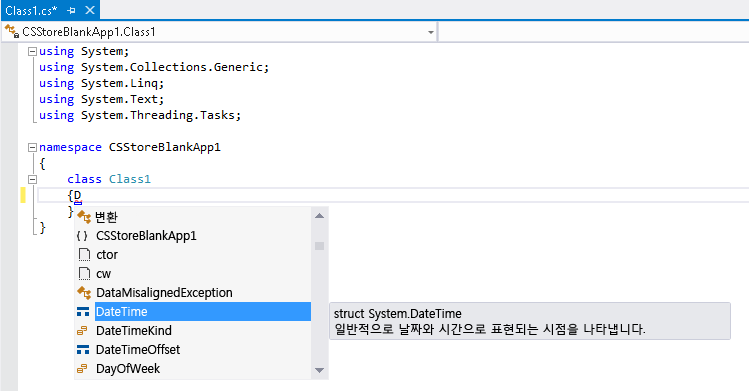Choose DateTimeOffset from the completion list

[193, 349]
